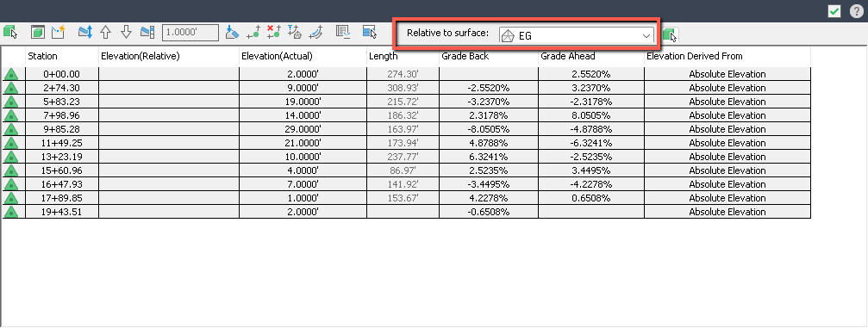Click triangle icon for station 2+74.30
Screen dimensions: 868x328
pyautogui.click(x=10, y=88)
